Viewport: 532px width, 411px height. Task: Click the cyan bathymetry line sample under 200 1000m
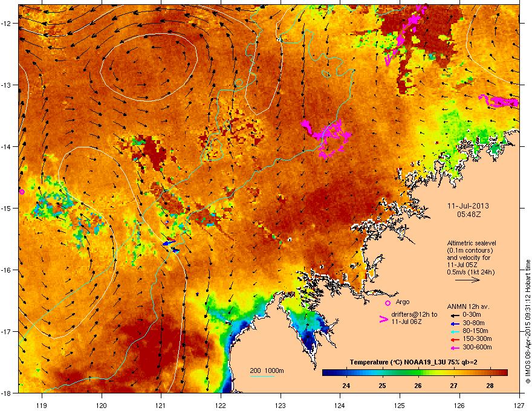pyautogui.click(x=262, y=376)
